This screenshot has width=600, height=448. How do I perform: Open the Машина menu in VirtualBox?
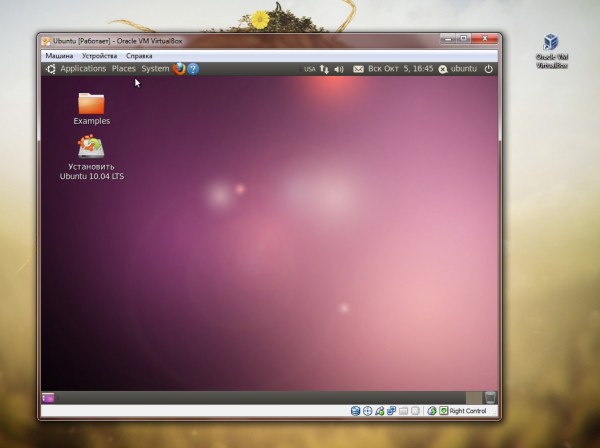(59, 56)
